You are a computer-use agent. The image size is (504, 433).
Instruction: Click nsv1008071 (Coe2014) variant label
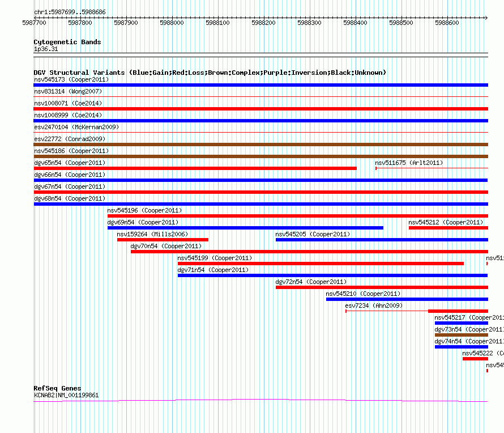(x=68, y=103)
